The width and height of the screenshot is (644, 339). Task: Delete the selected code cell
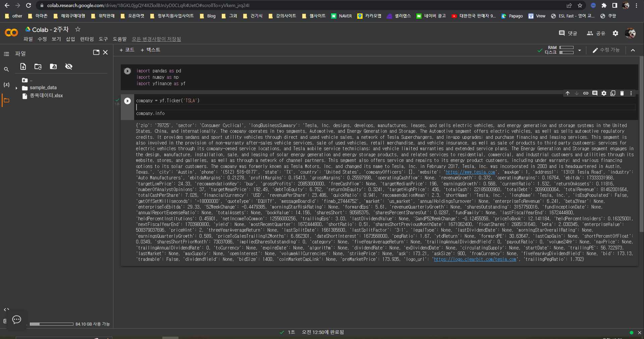(x=622, y=93)
